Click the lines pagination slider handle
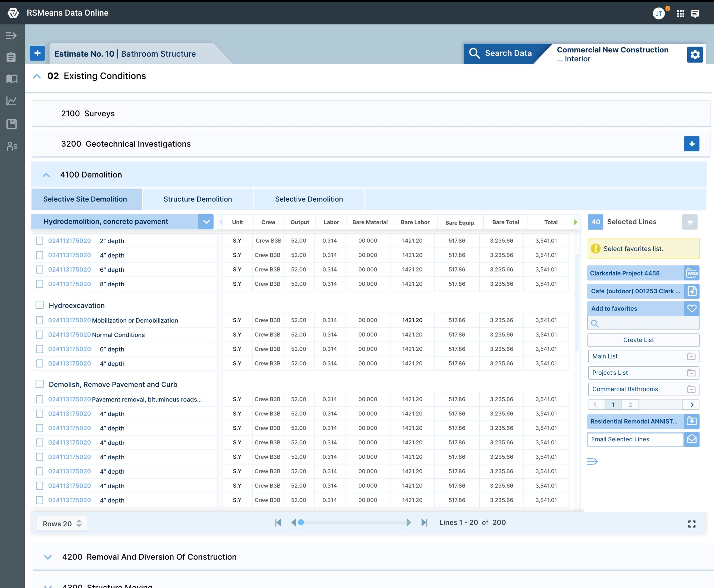714x588 pixels. click(301, 523)
